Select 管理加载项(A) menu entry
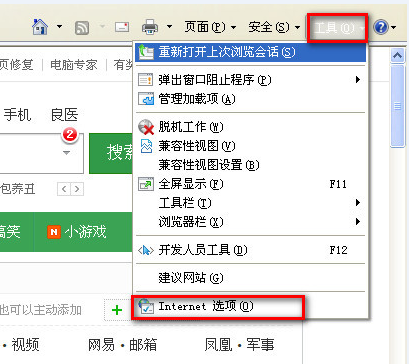The height and width of the screenshot is (364, 409). click(x=251, y=99)
